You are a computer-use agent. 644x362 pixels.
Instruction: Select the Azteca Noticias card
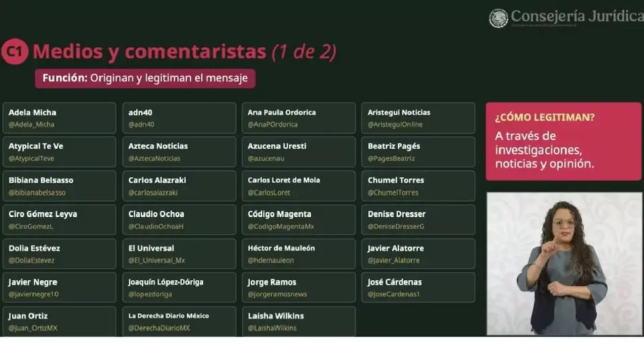(x=179, y=152)
